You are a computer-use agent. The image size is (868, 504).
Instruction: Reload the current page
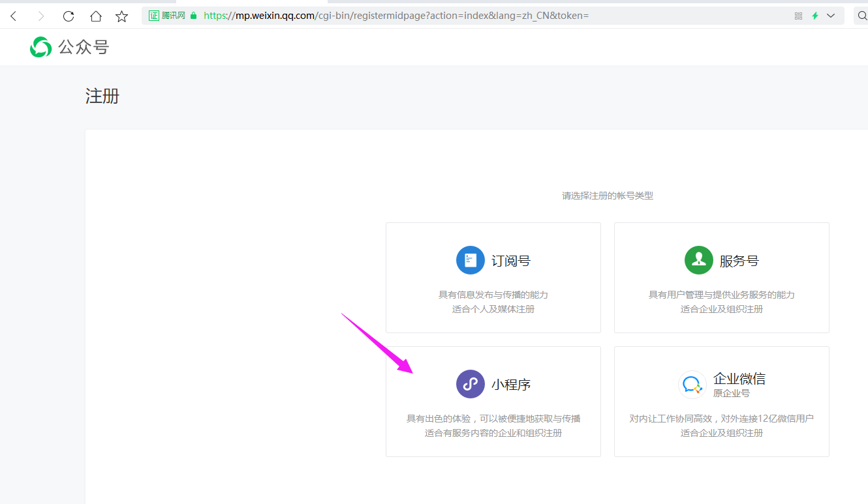coord(69,16)
